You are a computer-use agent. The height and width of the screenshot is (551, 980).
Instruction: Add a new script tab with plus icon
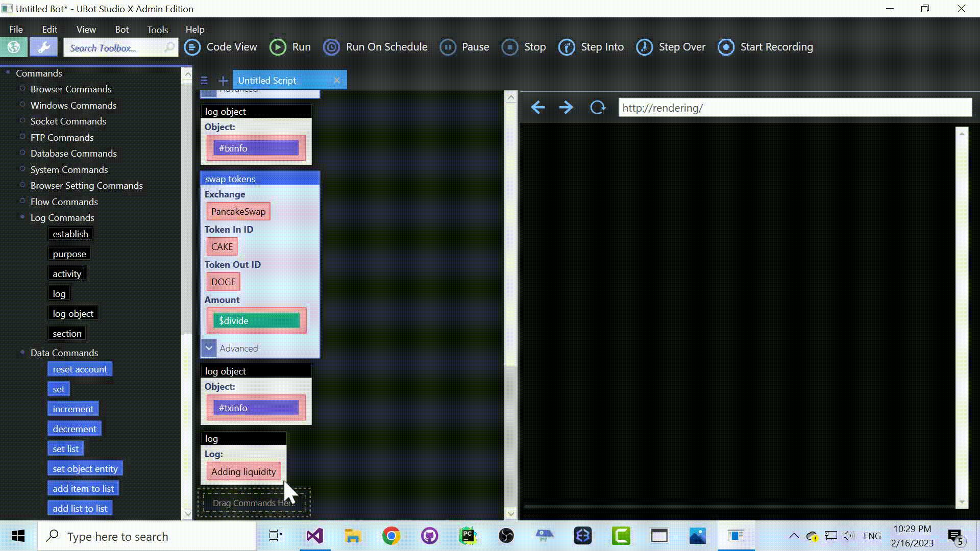pos(223,81)
